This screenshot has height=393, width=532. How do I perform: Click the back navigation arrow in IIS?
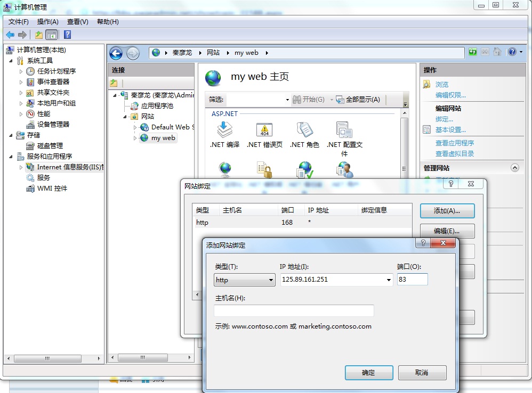(x=116, y=53)
